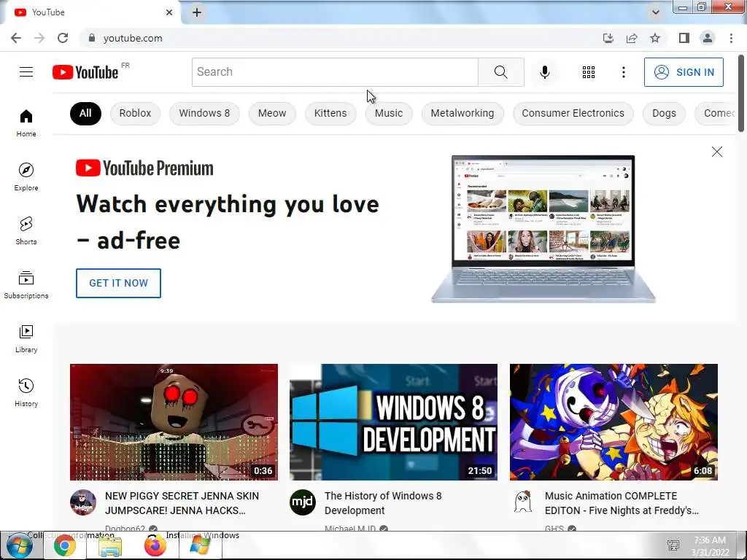Open the GH'S ghost channel avatar

[522, 502]
